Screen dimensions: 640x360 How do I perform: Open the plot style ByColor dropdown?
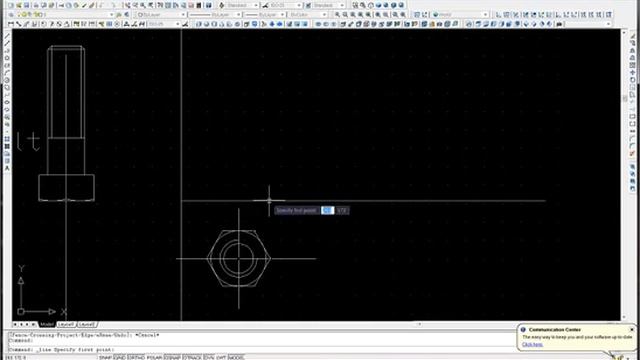(x=307, y=15)
